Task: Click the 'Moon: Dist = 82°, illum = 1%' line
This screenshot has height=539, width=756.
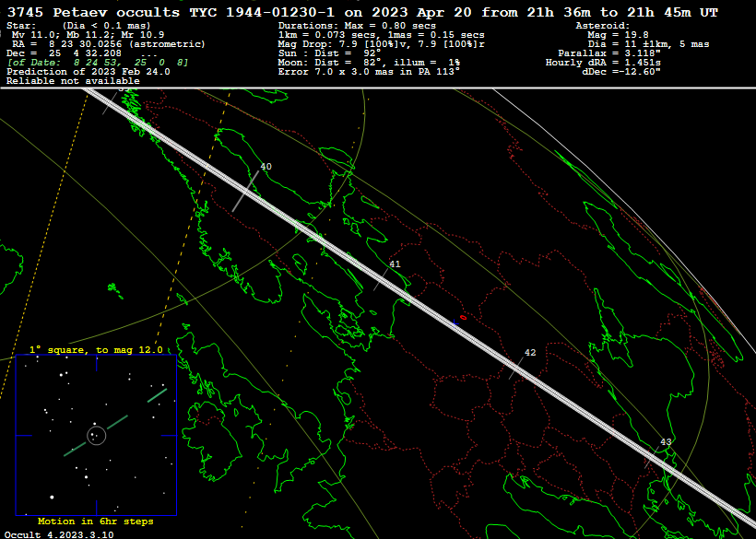Action: [369, 63]
